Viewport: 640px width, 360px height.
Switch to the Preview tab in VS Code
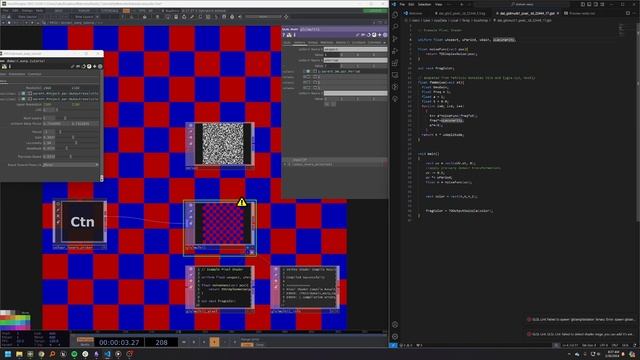point(580,13)
